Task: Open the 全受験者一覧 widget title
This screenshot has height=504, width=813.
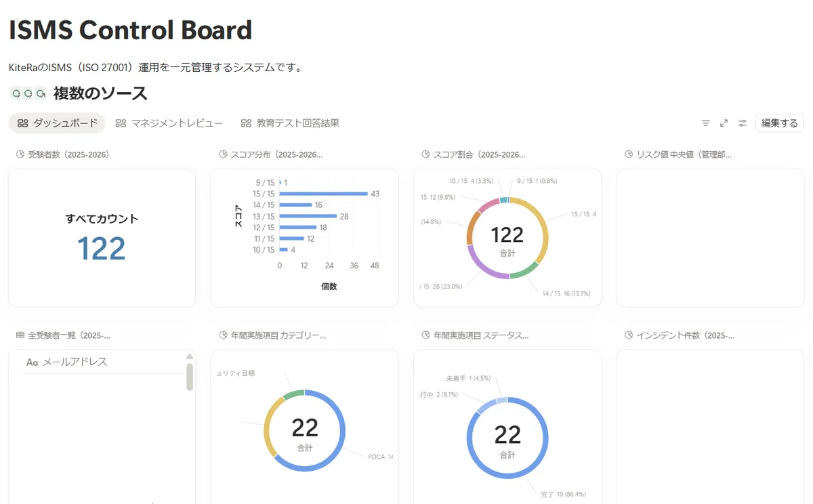Action: pos(70,335)
